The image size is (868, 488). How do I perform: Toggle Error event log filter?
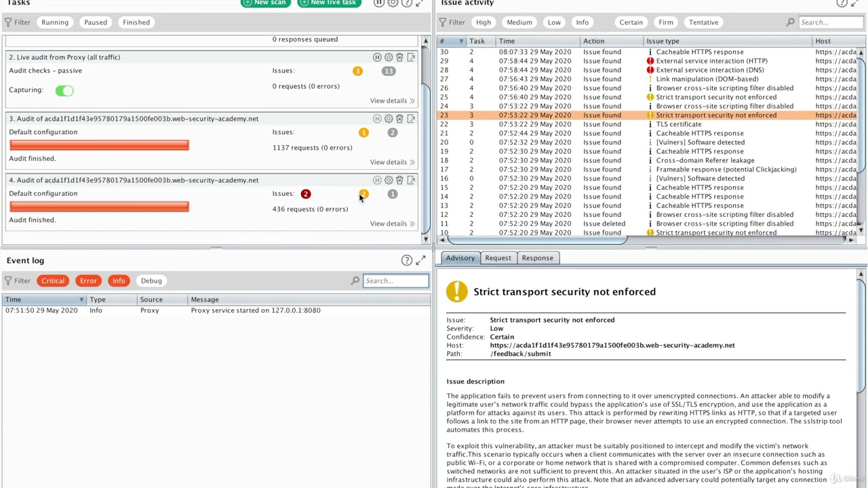(88, 281)
